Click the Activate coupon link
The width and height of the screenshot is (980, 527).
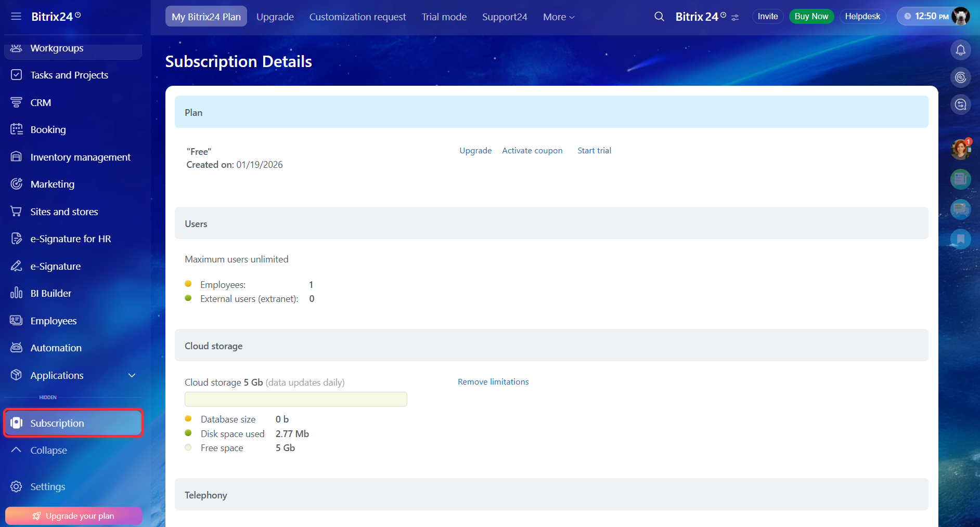coord(532,151)
